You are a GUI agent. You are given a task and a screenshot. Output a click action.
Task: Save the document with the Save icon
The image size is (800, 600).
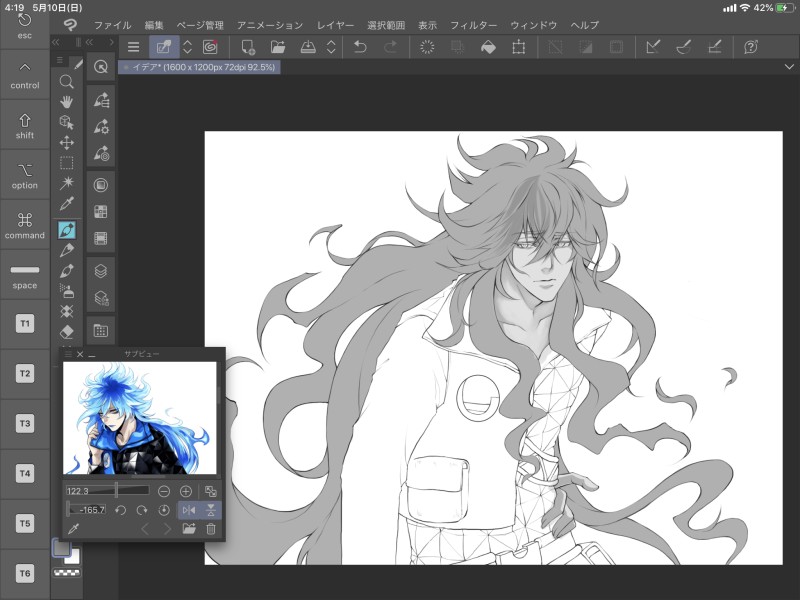pyautogui.click(x=308, y=47)
